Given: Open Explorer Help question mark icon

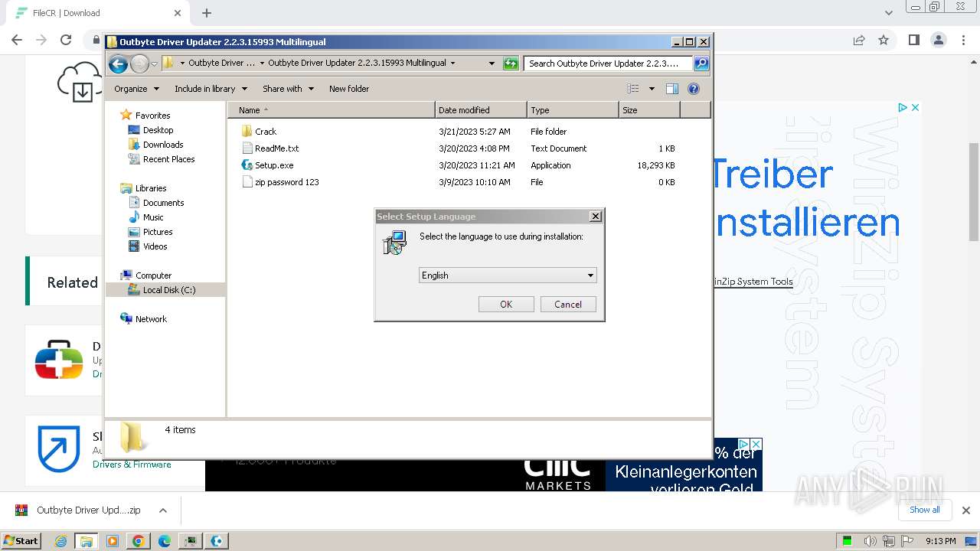Looking at the screenshot, I should point(694,89).
